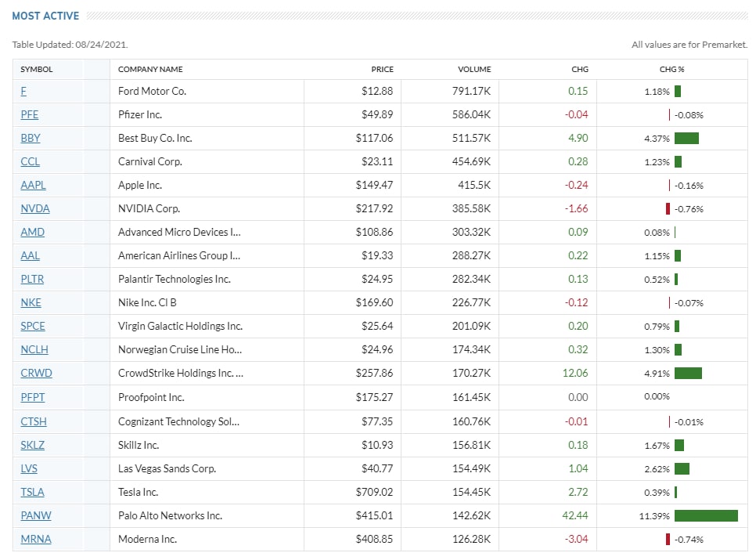This screenshot has width=756, height=560.
Task: Click the COMPANY NAME column header
Action: pos(150,70)
